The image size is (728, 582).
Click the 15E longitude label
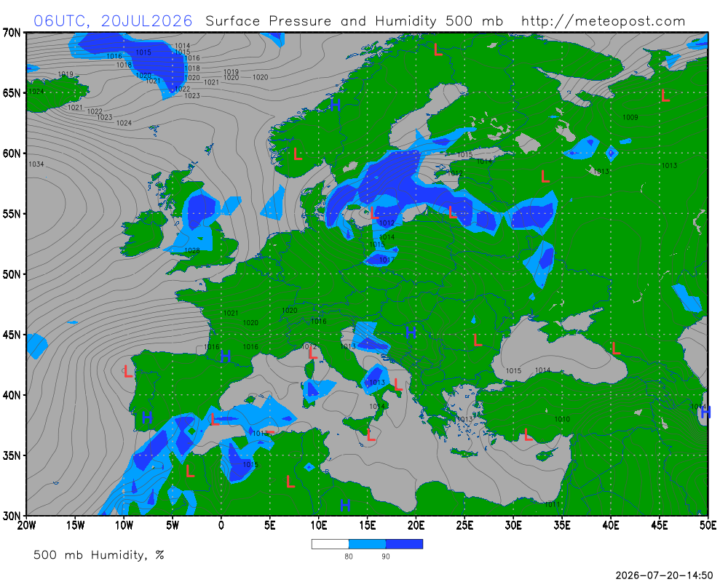click(367, 525)
